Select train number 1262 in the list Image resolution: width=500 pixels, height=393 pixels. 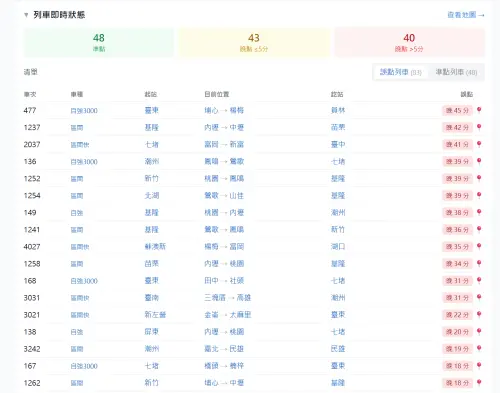(x=32, y=383)
